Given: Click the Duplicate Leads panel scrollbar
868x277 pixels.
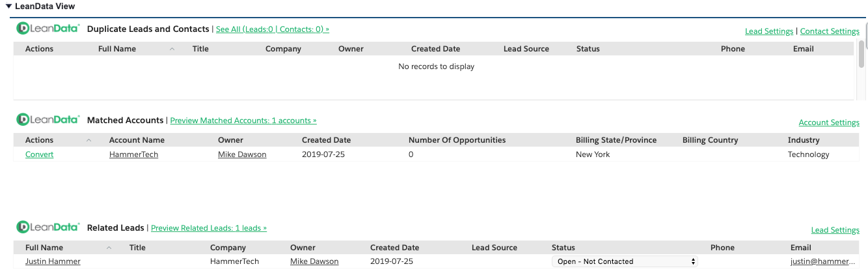Looking at the screenshot, I should (x=861, y=55).
